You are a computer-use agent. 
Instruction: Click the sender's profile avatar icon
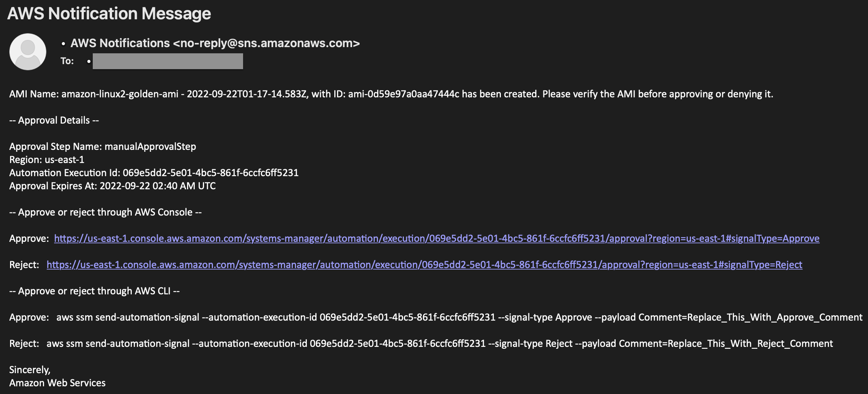click(28, 52)
